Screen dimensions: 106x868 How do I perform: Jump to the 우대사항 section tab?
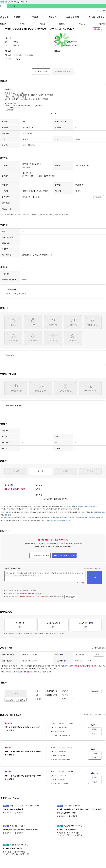point(43,24)
